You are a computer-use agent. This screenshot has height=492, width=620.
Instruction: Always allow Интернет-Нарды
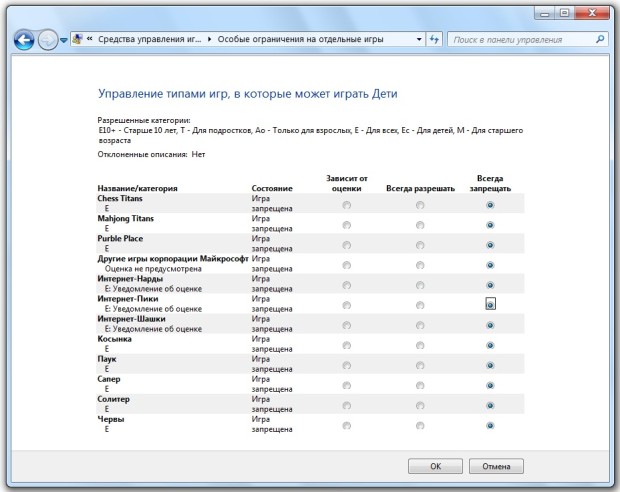pyautogui.click(x=420, y=285)
